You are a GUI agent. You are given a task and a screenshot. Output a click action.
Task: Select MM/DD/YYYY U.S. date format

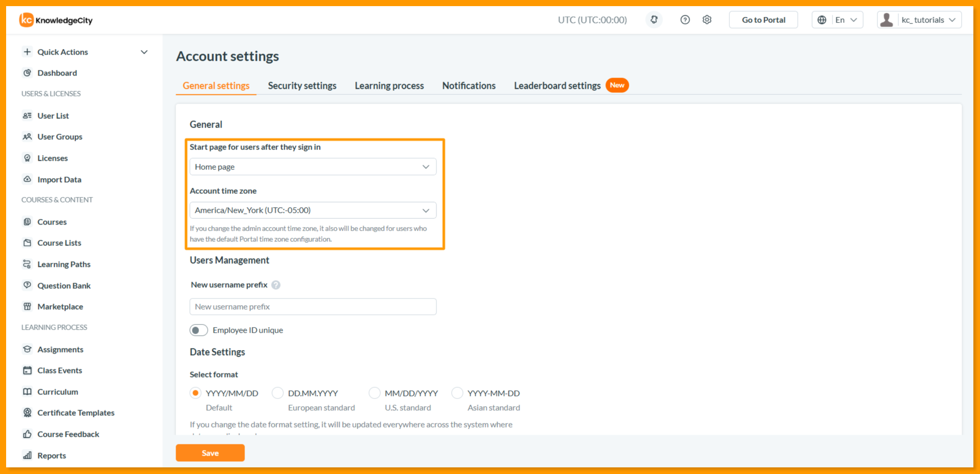click(x=375, y=393)
